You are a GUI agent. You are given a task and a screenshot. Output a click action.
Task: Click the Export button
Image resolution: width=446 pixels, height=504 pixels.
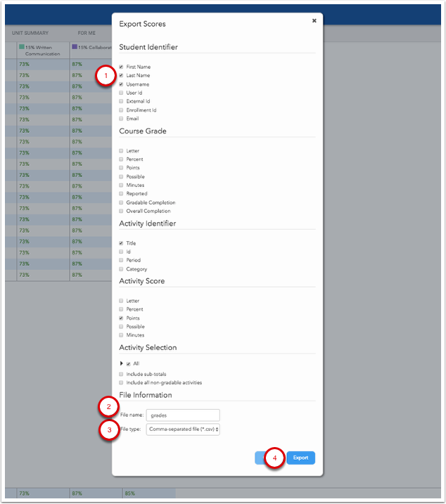pyautogui.click(x=300, y=458)
